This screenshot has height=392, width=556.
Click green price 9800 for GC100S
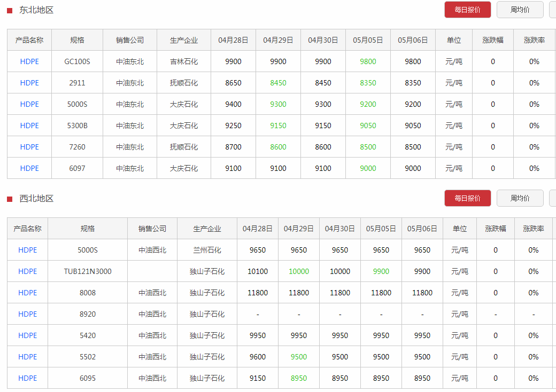click(x=368, y=61)
